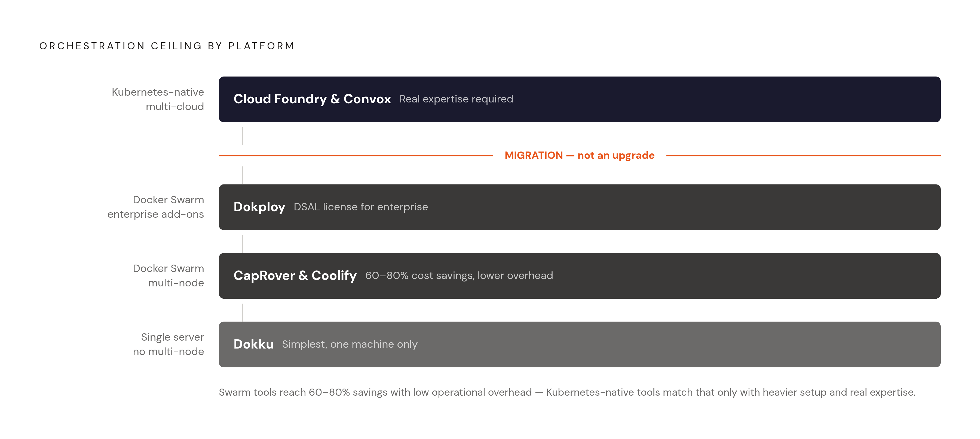Select the 'Dokploy' bar title

259,207
